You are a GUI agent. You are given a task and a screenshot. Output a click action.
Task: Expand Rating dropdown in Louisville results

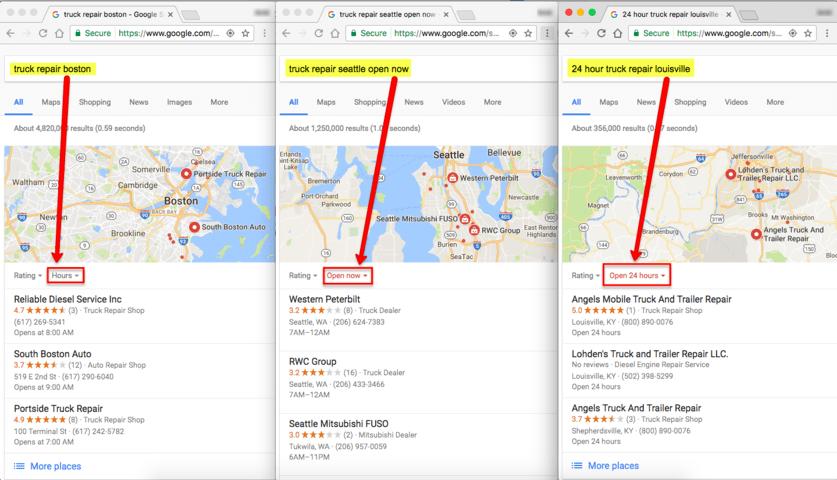(x=586, y=276)
